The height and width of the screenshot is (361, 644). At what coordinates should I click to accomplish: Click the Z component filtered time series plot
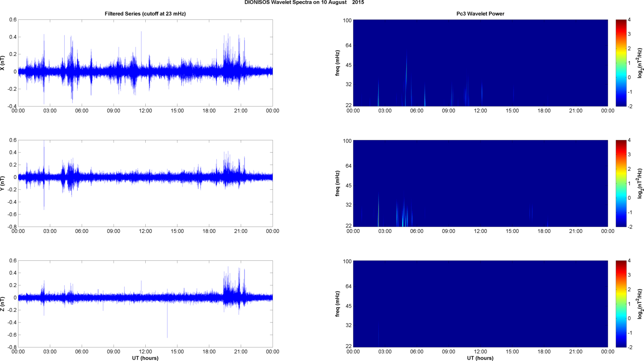tap(145, 304)
